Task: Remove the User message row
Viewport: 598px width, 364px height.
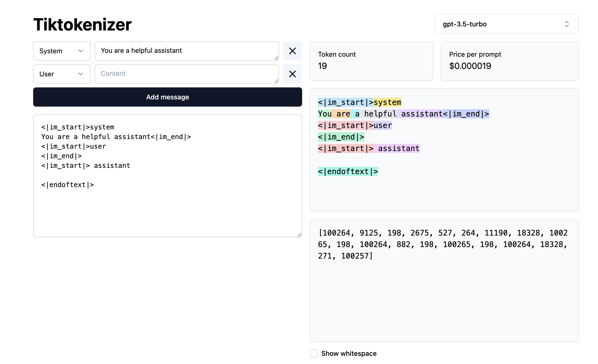Action: tap(293, 74)
